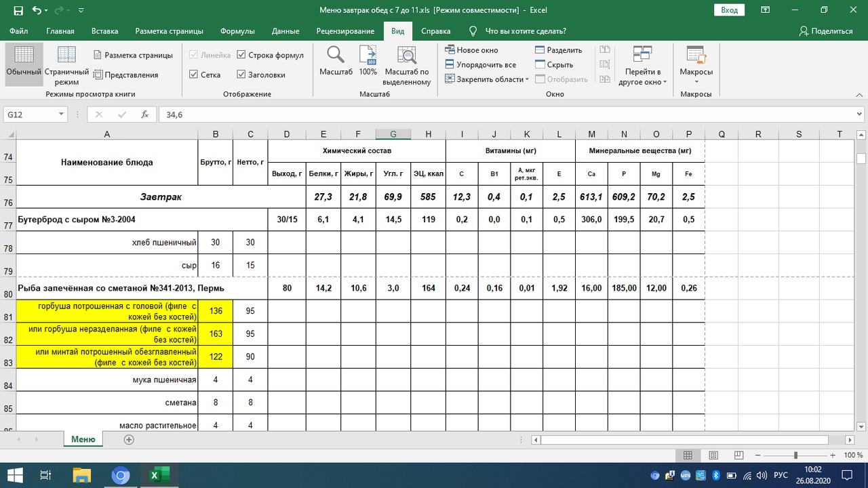Uncheck the Gridlines checkbox (Сетка)
The image size is (868, 488).
point(194,75)
